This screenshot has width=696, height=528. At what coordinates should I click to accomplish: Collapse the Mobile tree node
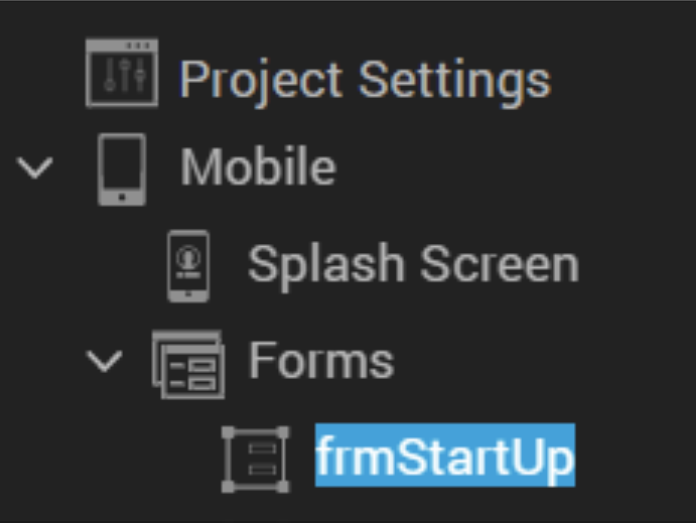point(35,168)
